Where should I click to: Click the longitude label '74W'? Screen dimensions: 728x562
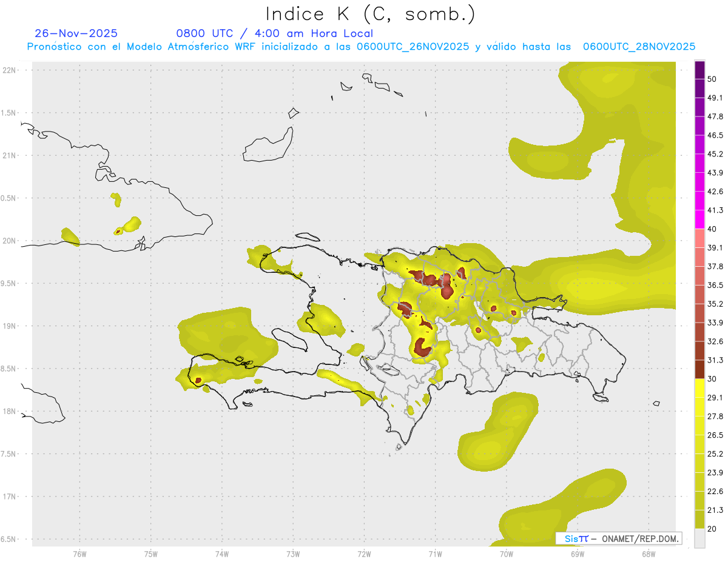coord(222,554)
